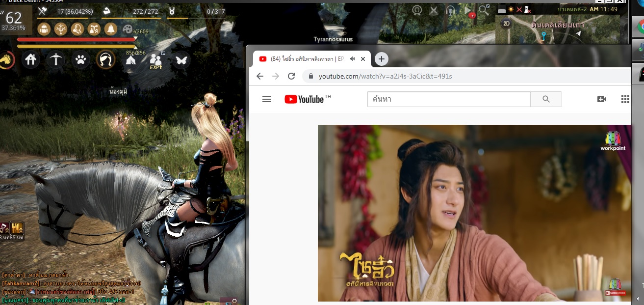Click the YouTube search magnifier button
The width and height of the screenshot is (644, 305).
click(546, 99)
